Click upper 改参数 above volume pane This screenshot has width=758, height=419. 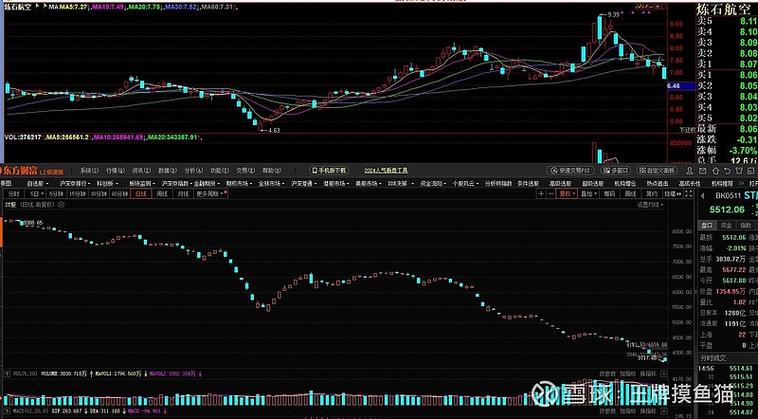[608, 374]
